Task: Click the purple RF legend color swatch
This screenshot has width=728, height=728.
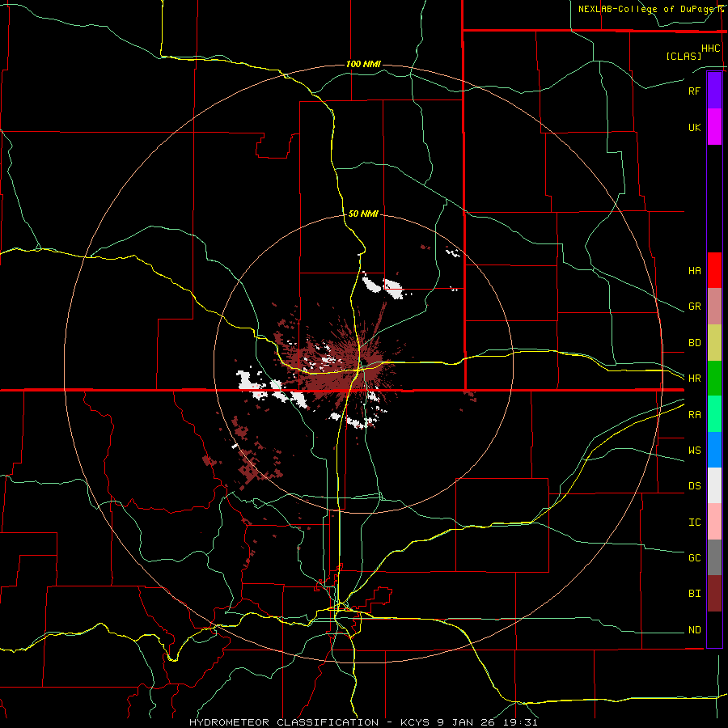Action: (714, 91)
